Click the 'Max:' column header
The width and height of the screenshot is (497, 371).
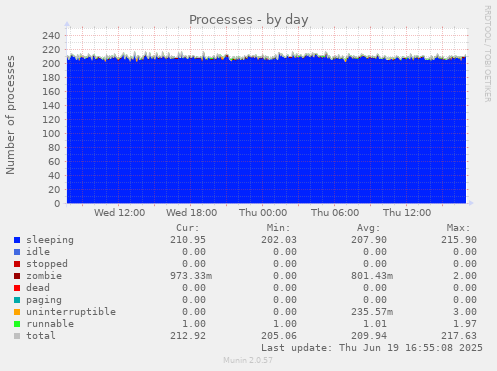tap(458, 228)
